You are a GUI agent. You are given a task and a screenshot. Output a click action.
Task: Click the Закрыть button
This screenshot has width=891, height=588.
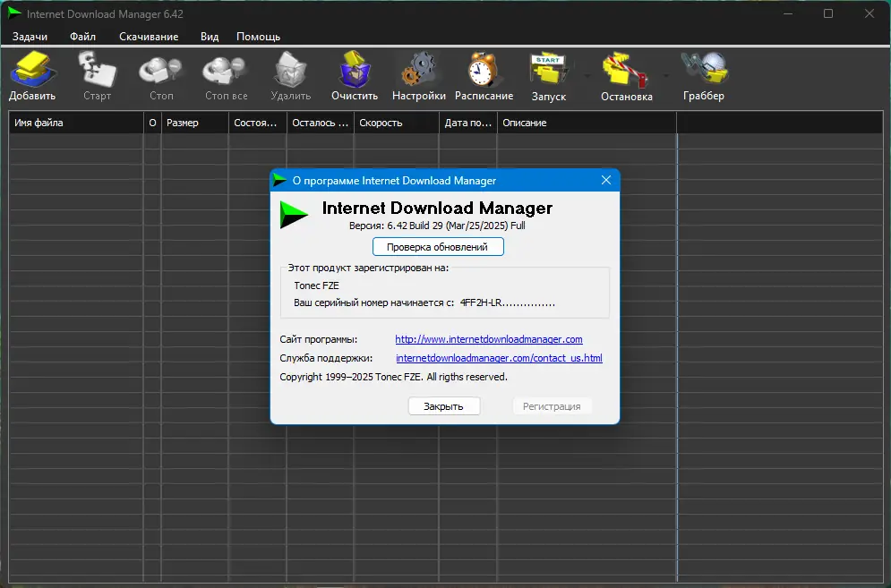(x=444, y=406)
